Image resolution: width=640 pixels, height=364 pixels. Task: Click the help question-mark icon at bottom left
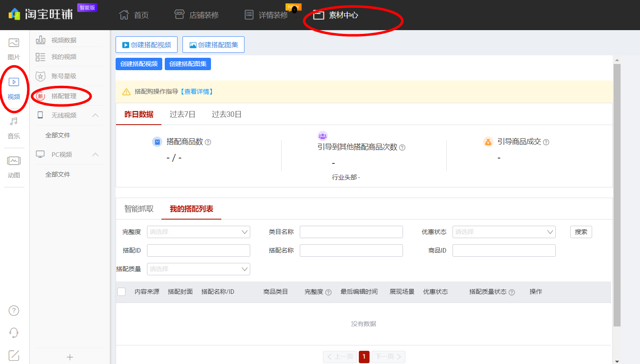(14, 310)
